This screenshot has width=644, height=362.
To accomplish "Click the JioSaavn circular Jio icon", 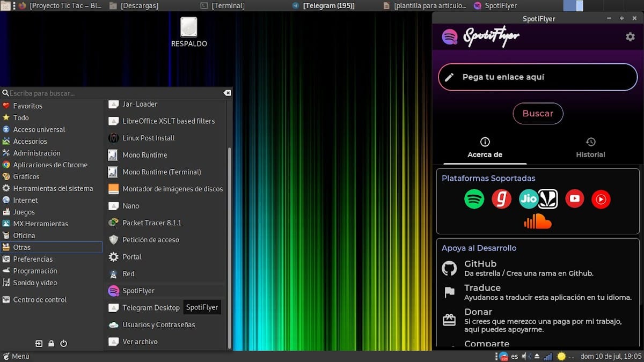I will pyautogui.click(x=529, y=199).
